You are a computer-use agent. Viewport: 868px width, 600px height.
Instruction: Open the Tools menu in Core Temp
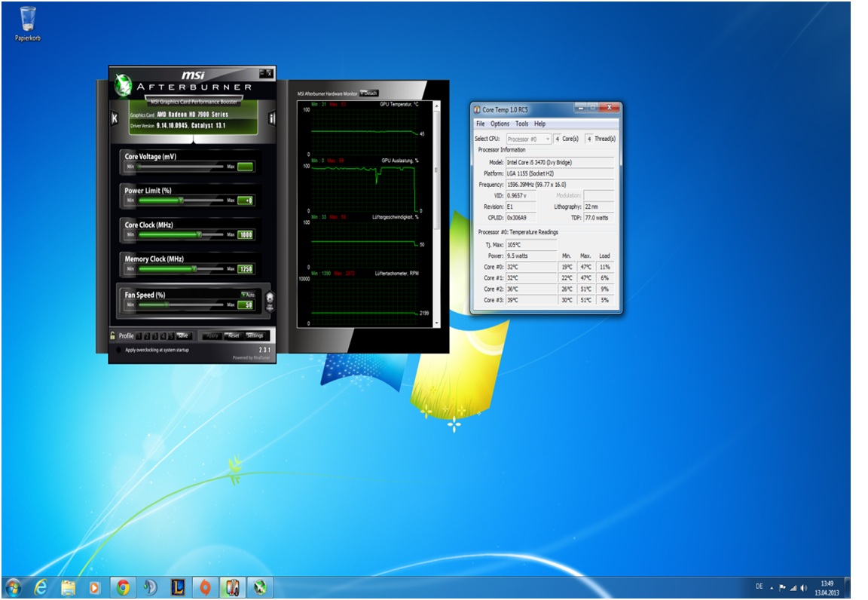(522, 124)
